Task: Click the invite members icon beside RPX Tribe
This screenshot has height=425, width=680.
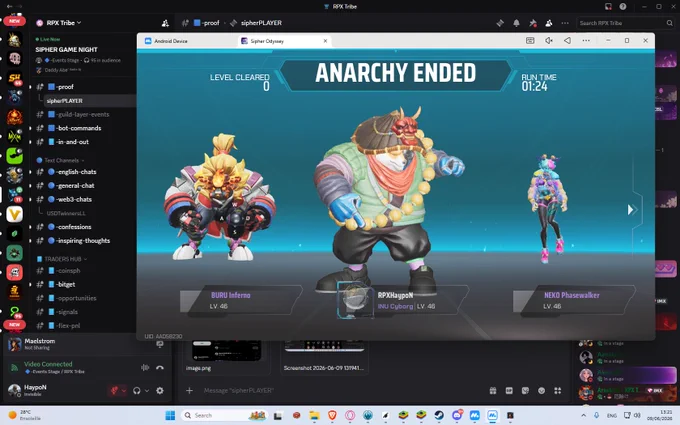Action: pos(165,23)
